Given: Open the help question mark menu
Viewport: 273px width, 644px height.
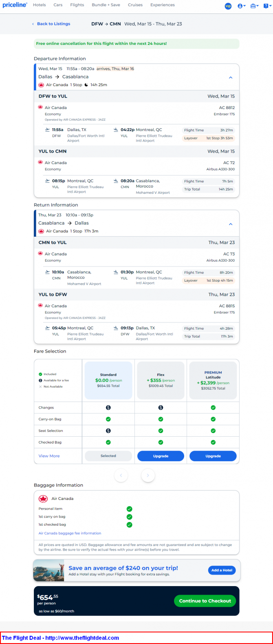Looking at the screenshot, I should pos(266,6).
